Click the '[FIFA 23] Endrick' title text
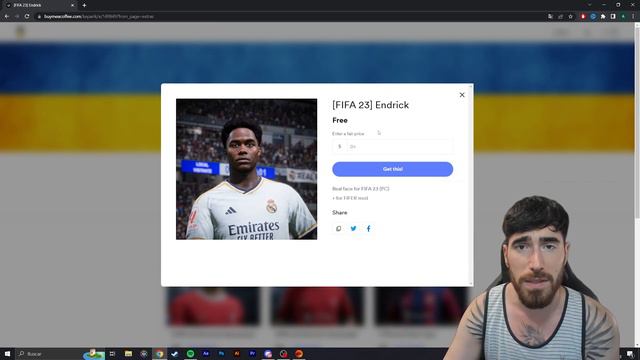This screenshot has height=360, width=640. 371,105
